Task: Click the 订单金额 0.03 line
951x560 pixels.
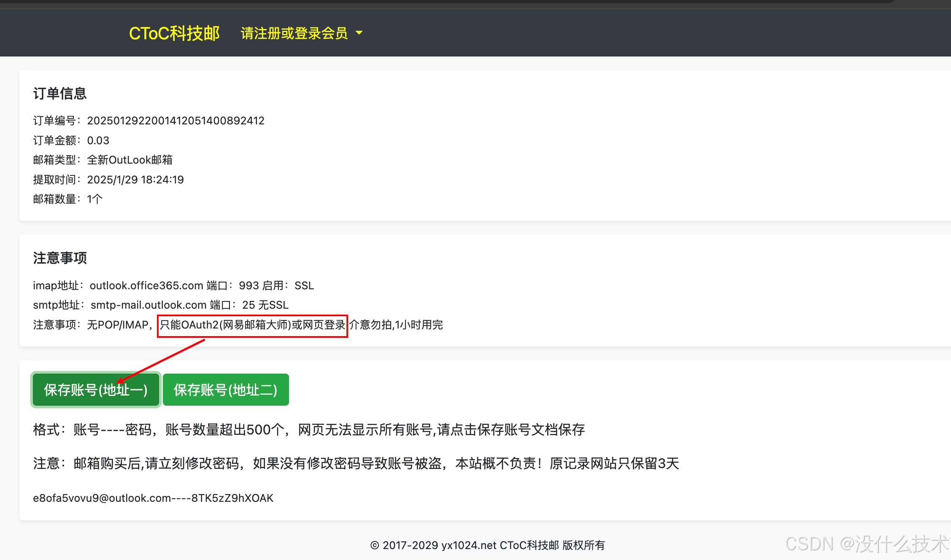Action: pos(71,140)
